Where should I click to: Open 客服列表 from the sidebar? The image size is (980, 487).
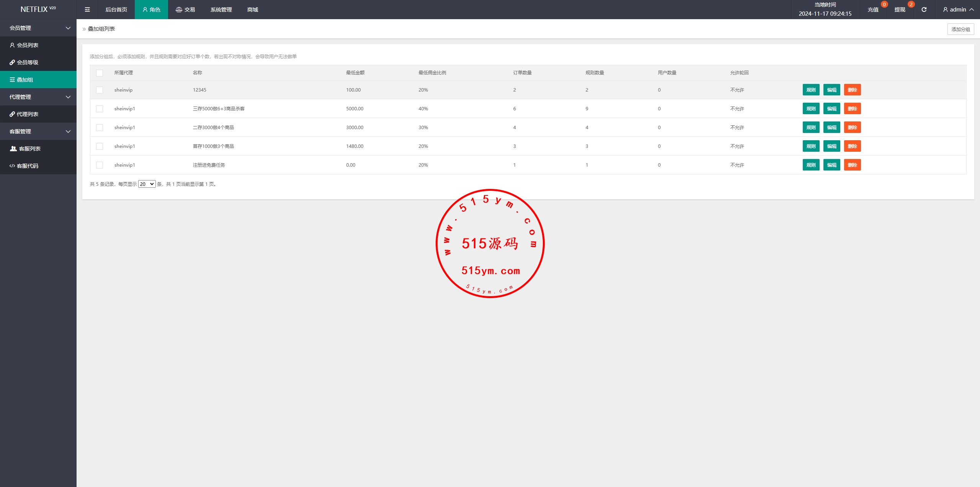tap(29, 149)
